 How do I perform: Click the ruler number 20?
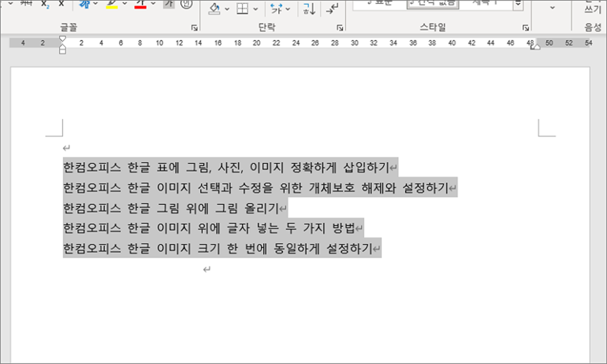(x=256, y=43)
